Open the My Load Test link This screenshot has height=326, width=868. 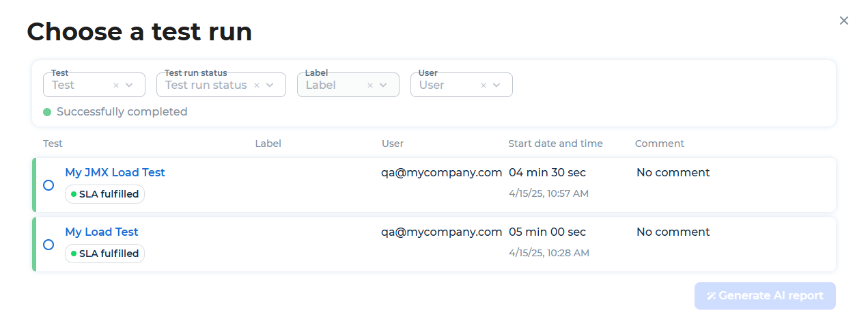102,232
